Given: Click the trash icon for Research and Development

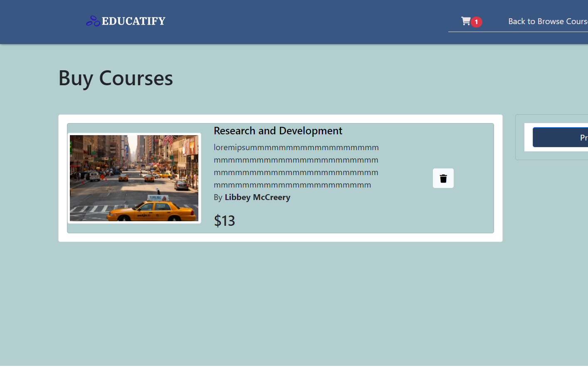Looking at the screenshot, I should point(443,178).
